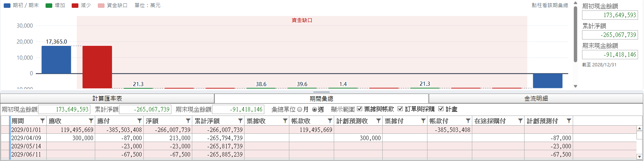Click 帳款付 cell -385,503,408
Image resolution: width=644 pixels, height=161 pixels.
point(450,130)
